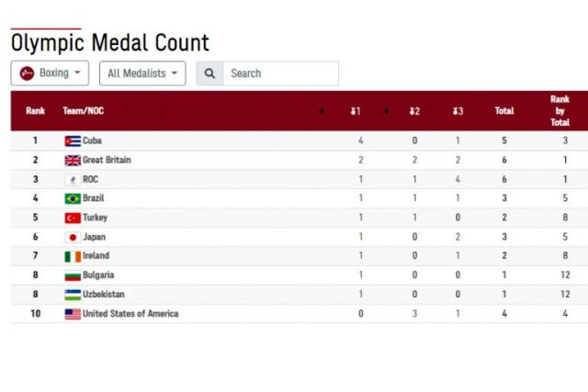Click the Great Britain flag icon
The image size is (588, 392).
click(x=73, y=160)
